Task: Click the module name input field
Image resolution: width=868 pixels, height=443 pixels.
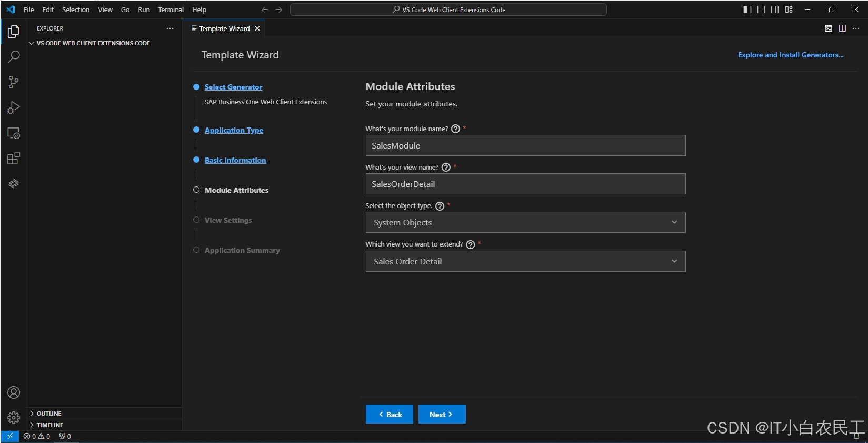Action: tap(525, 145)
